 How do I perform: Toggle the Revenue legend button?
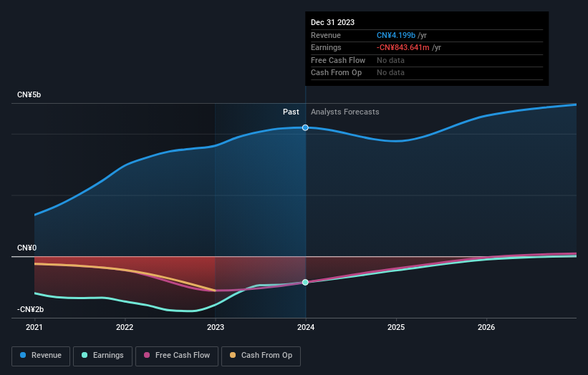pyautogui.click(x=41, y=356)
